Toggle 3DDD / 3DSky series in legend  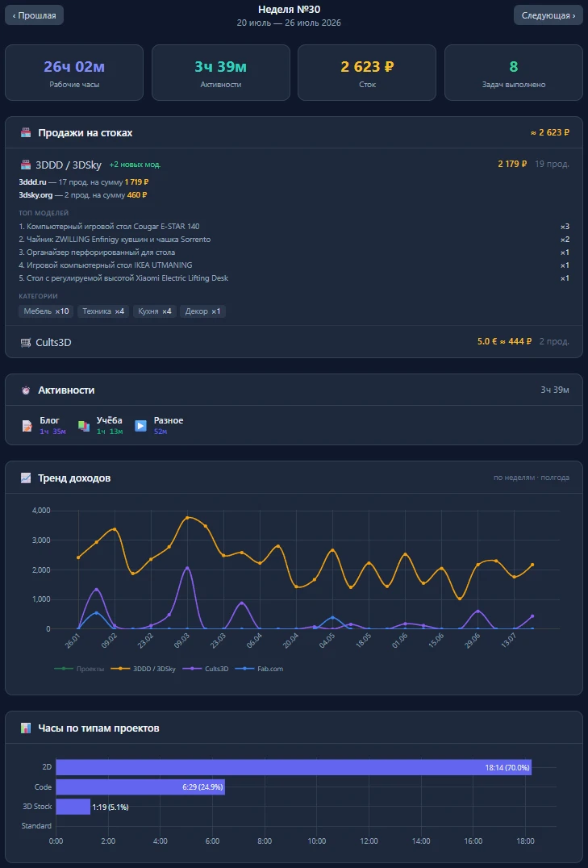(x=145, y=669)
